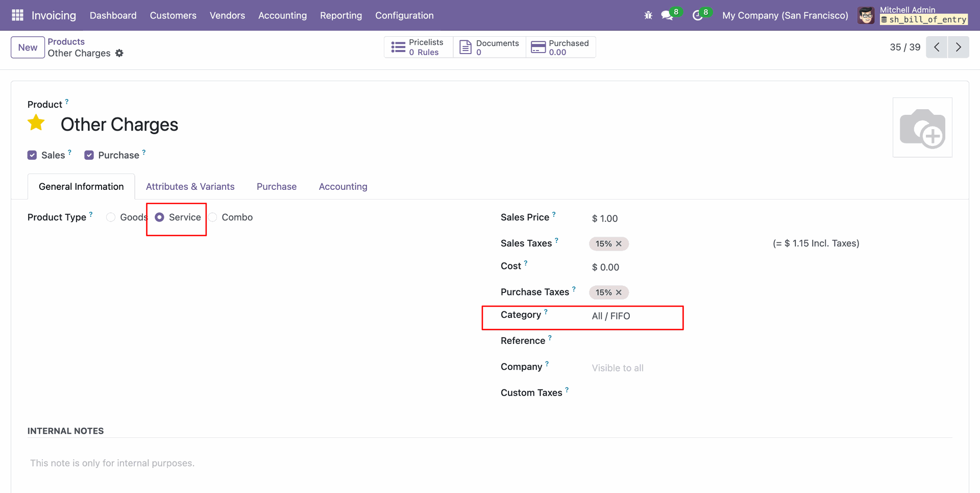Screen dimensions: 980x493
Task: Remove the 15% Sales Taxes tag
Action: 619,244
